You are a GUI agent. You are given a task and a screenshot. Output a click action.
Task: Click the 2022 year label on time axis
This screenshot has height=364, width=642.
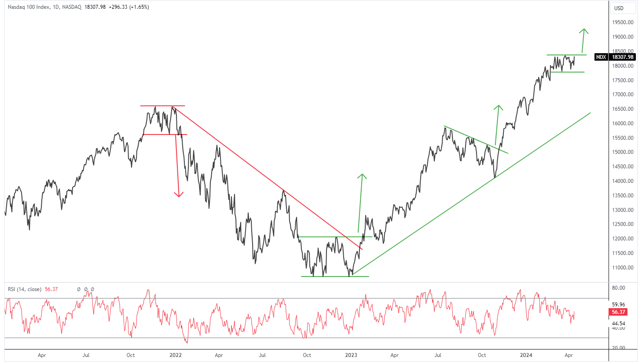tap(176, 355)
